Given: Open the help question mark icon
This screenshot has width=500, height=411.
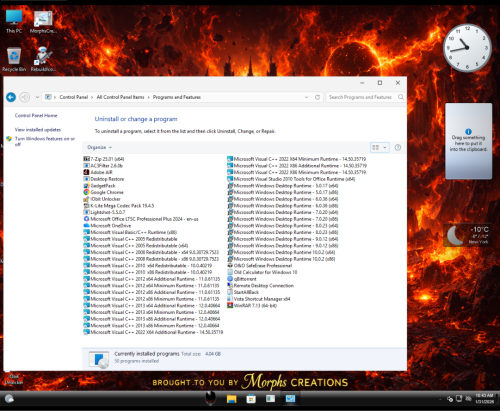Looking at the screenshot, I should point(398,147).
